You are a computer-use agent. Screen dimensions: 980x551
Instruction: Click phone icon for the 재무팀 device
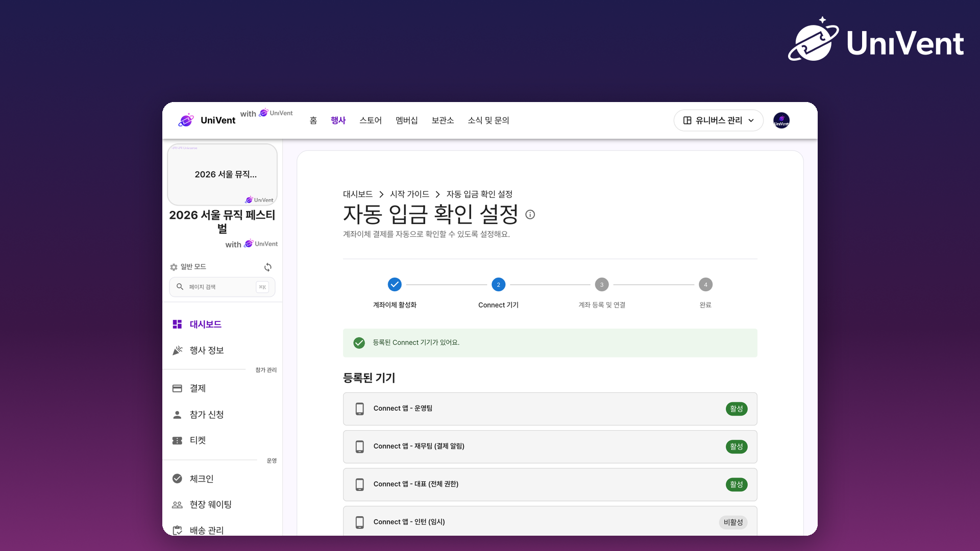[x=360, y=446]
